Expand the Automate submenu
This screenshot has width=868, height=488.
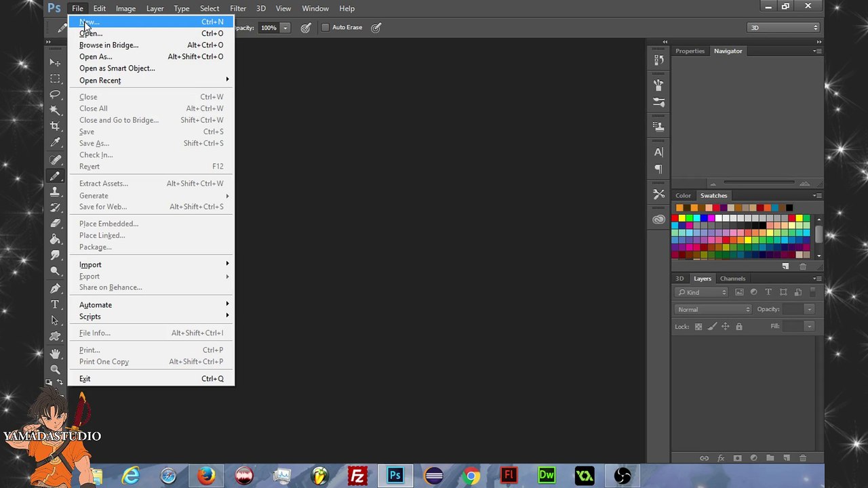pos(151,305)
